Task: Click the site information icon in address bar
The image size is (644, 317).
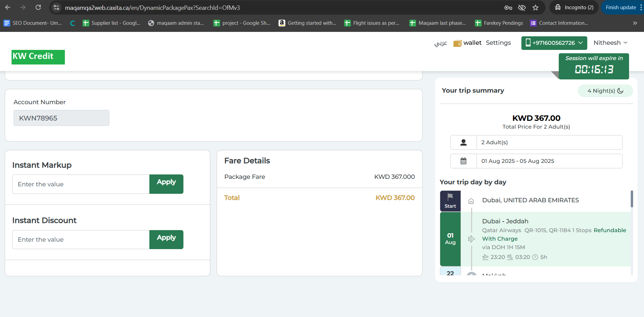Action: pos(57,7)
